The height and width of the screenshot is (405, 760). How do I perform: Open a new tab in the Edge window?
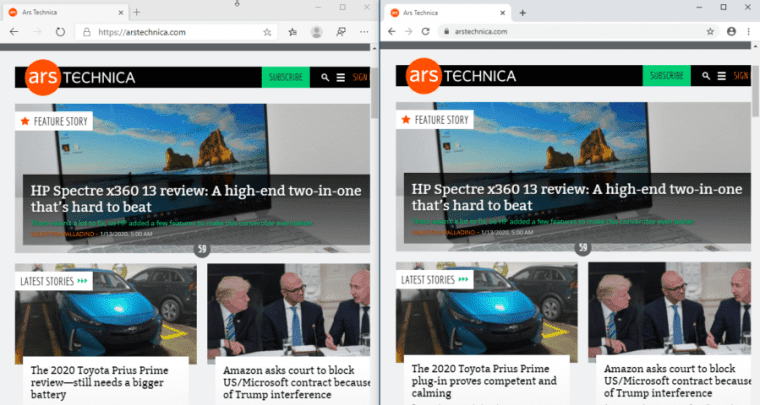pyautogui.click(x=137, y=12)
